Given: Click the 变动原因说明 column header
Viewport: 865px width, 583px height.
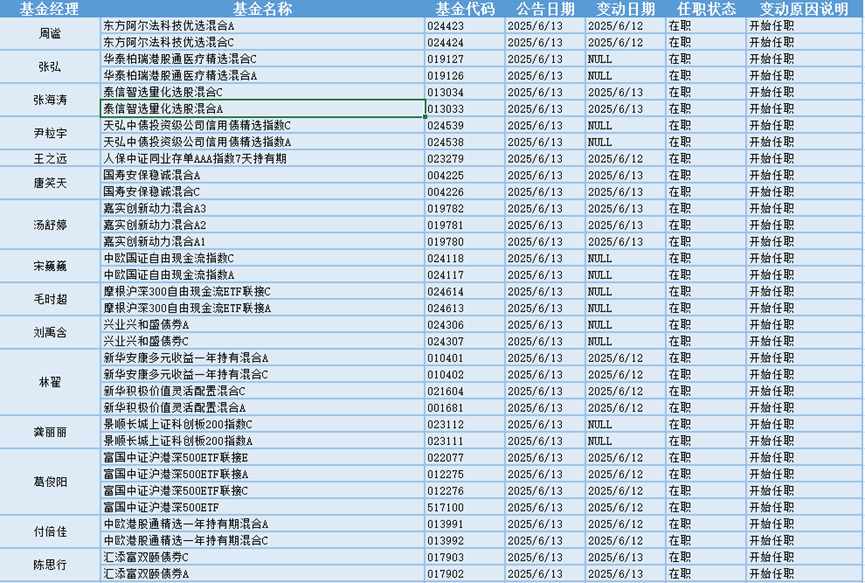Looking at the screenshot, I should pos(804,9).
